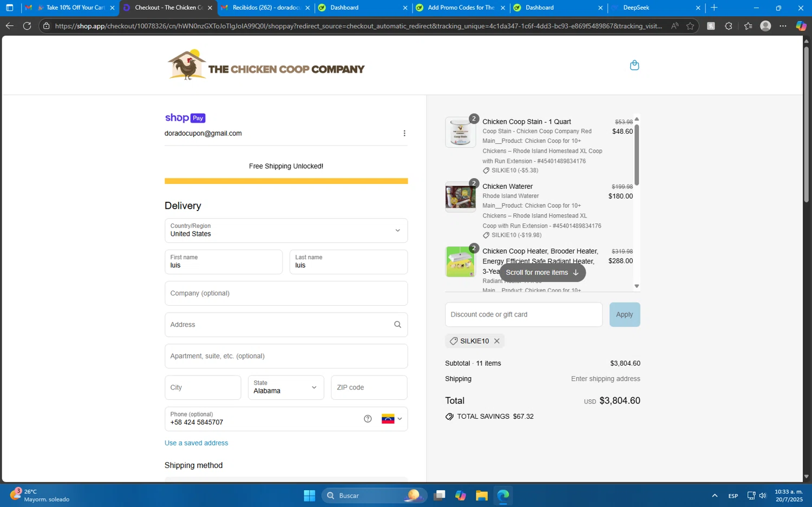Click the Discount code or gift card field

(523, 314)
